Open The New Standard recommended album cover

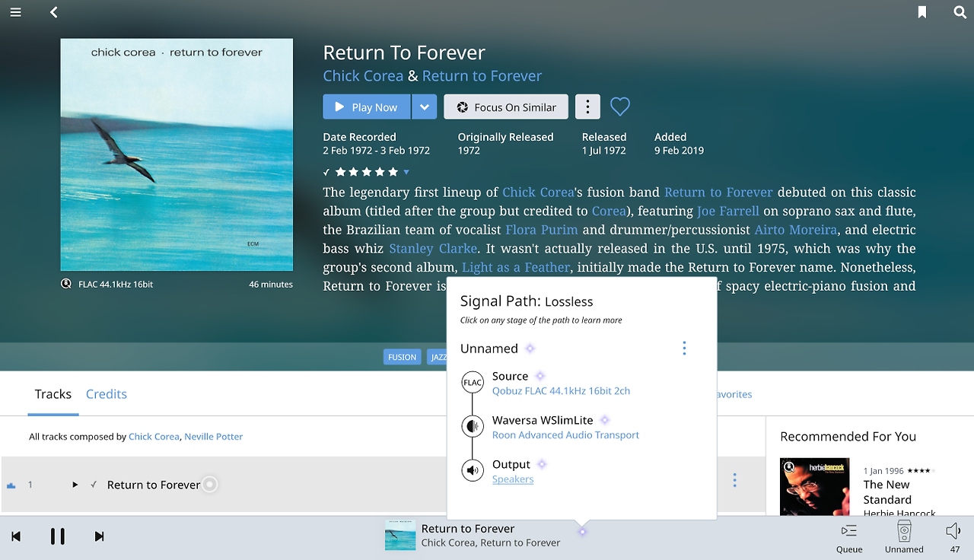click(x=814, y=487)
